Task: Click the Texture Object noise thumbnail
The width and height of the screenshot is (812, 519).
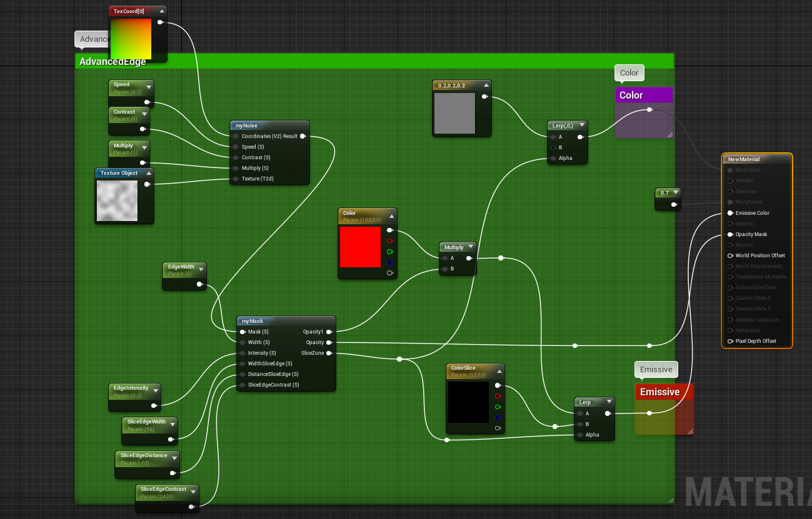Action: [x=117, y=200]
